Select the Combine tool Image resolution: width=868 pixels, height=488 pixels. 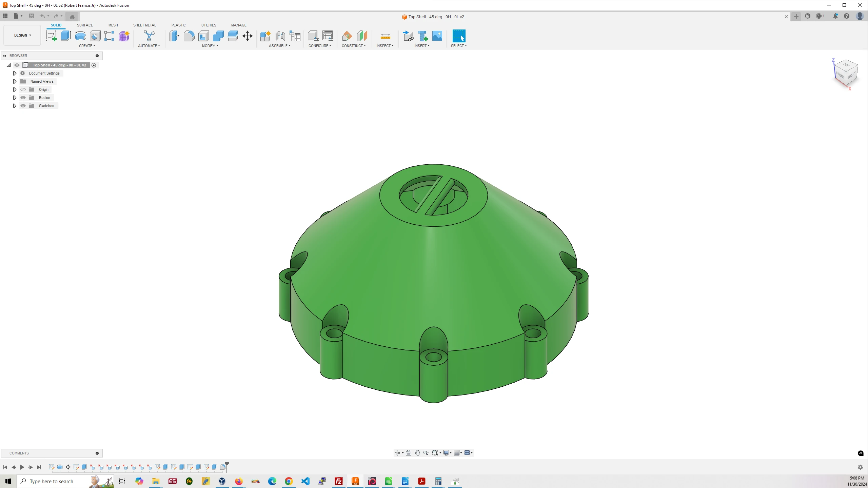[218, 36]
